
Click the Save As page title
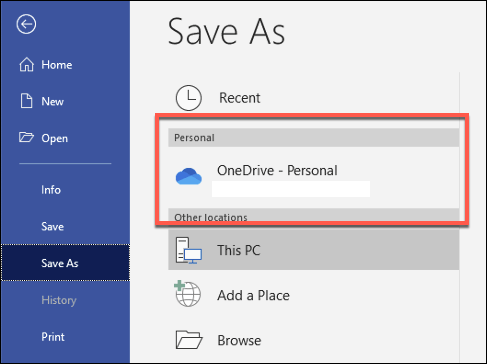(x=226, y=31)
